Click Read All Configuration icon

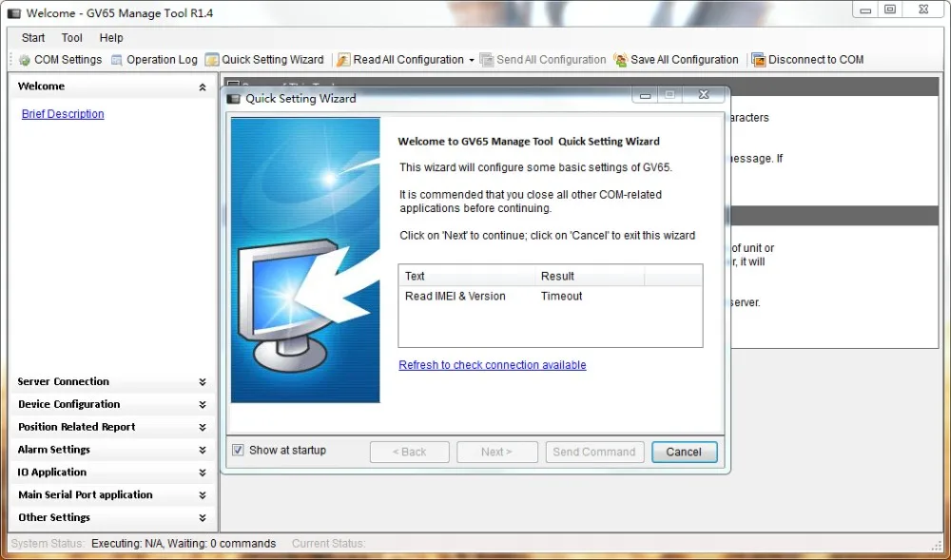coord(343,60)
